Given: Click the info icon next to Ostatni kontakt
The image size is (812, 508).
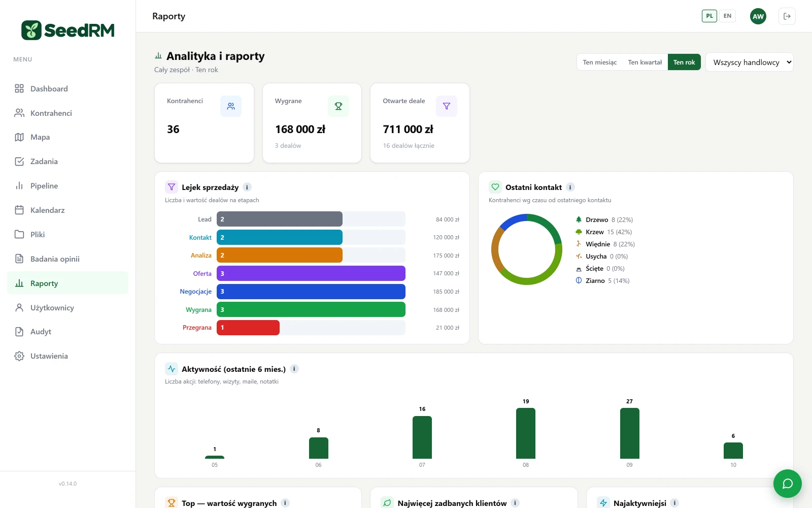Looking at the screenshot, I should pyautogui.click(x=570, y=187).
